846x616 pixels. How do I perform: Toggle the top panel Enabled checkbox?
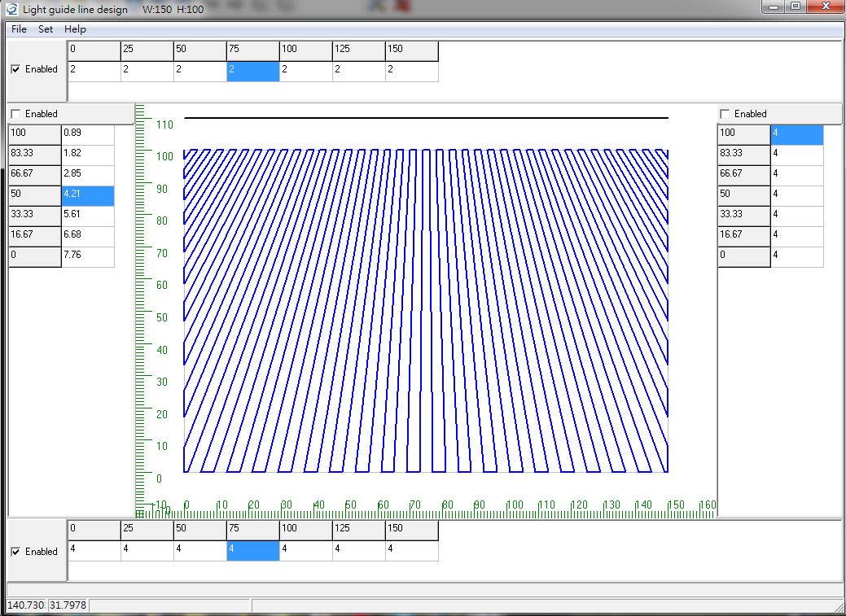coord(15,69)
